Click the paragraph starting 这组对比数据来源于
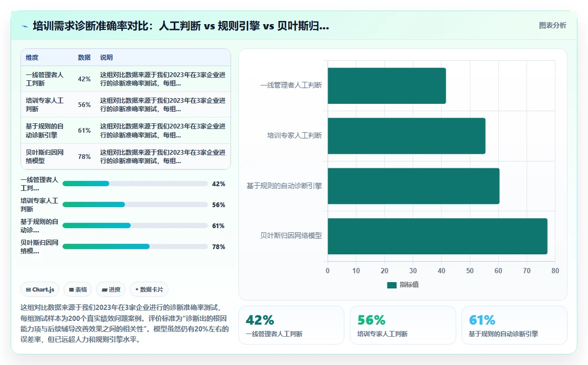Screen dimensions: 588x365 (124, 324)
